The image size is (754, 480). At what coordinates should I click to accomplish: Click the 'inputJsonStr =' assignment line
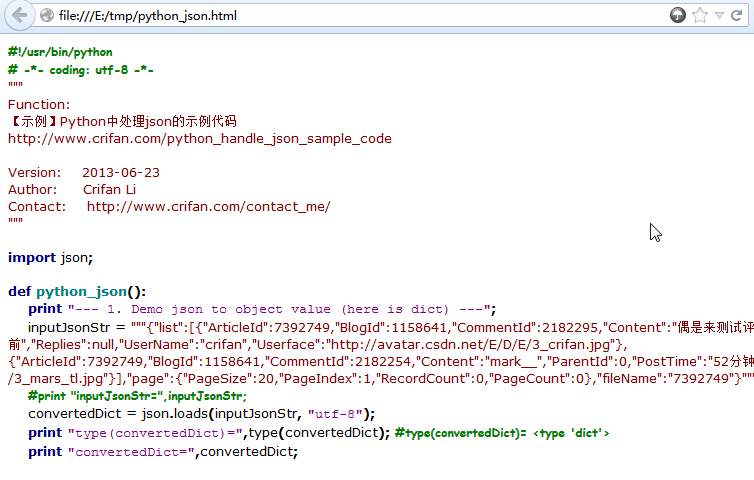390,328
